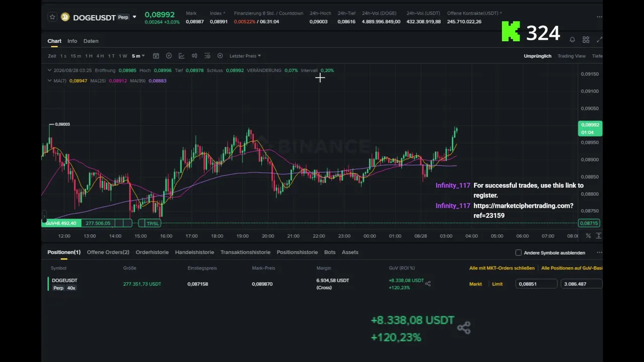Open the Bots tab
The image size is (644, 362).
pyautogui.click(x=330, y=252)
